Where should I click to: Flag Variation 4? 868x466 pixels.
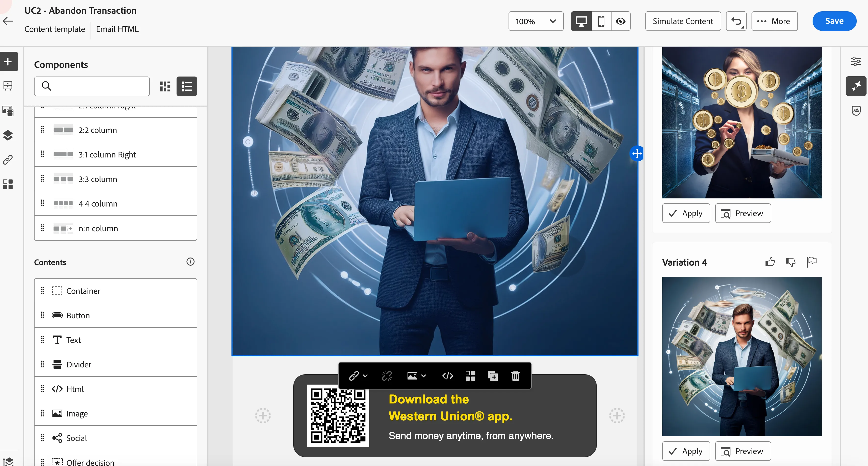(x=811, y=262)
